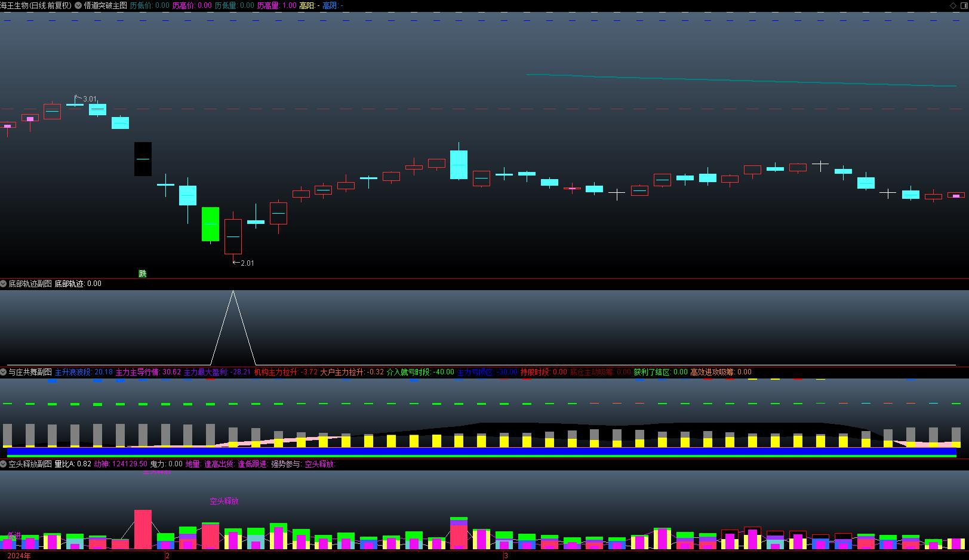Select the 历高量 1.00 value label

pyautogui.click(x=276, y=5)
